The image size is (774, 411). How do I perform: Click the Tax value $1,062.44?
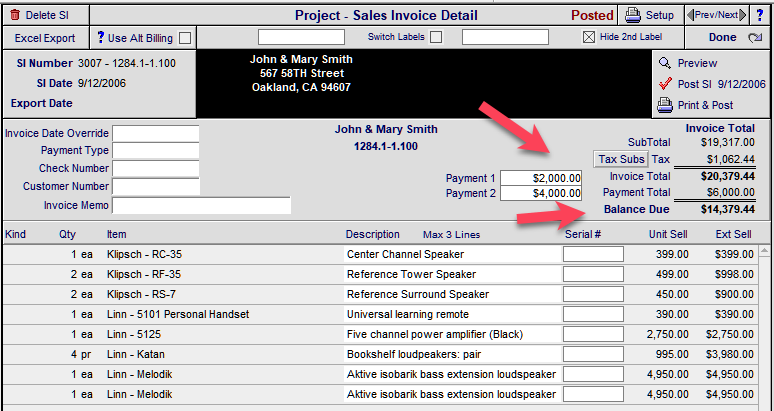[x=731, y=159]
